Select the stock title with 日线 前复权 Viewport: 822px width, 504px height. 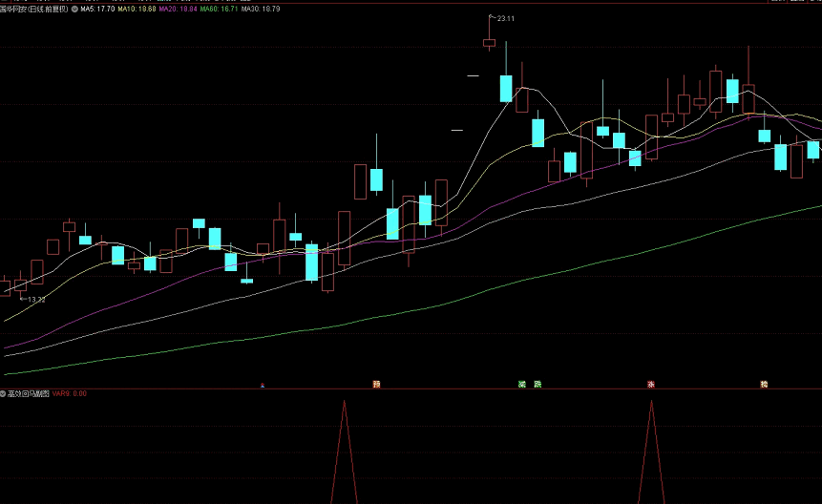pyautogui.click(x=34, y=10)
